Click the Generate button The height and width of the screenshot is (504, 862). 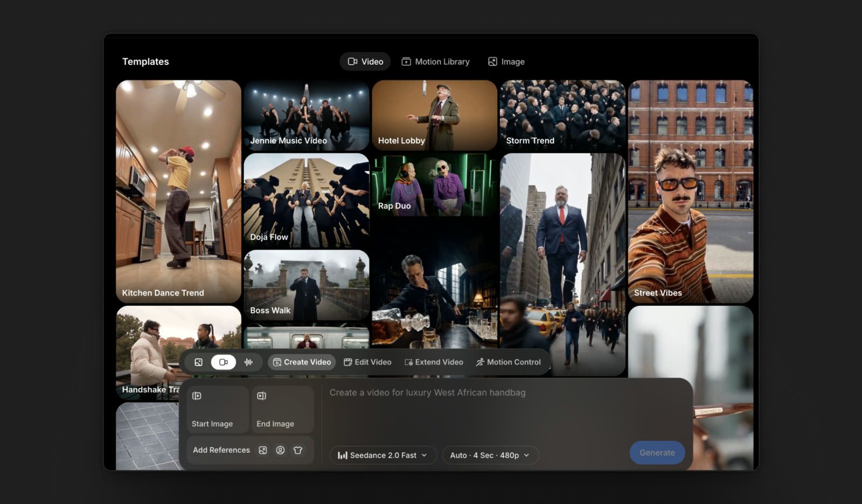pos(657,453)
